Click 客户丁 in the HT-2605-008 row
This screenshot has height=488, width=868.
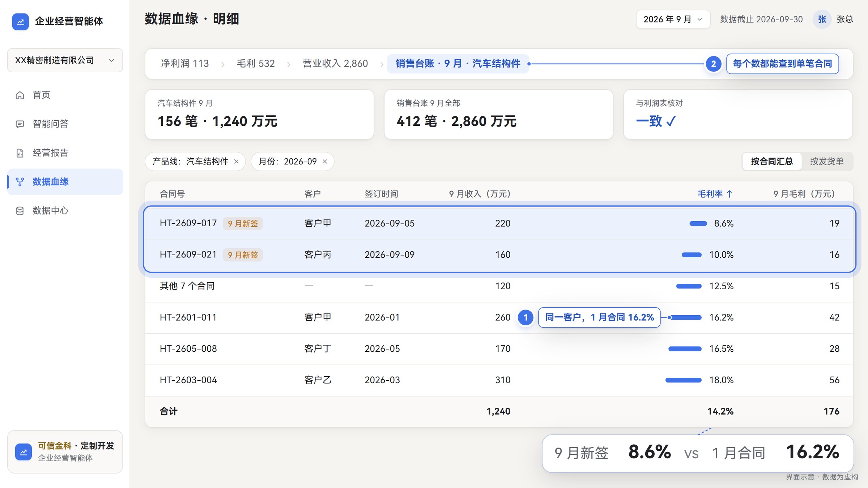[318, 349]
